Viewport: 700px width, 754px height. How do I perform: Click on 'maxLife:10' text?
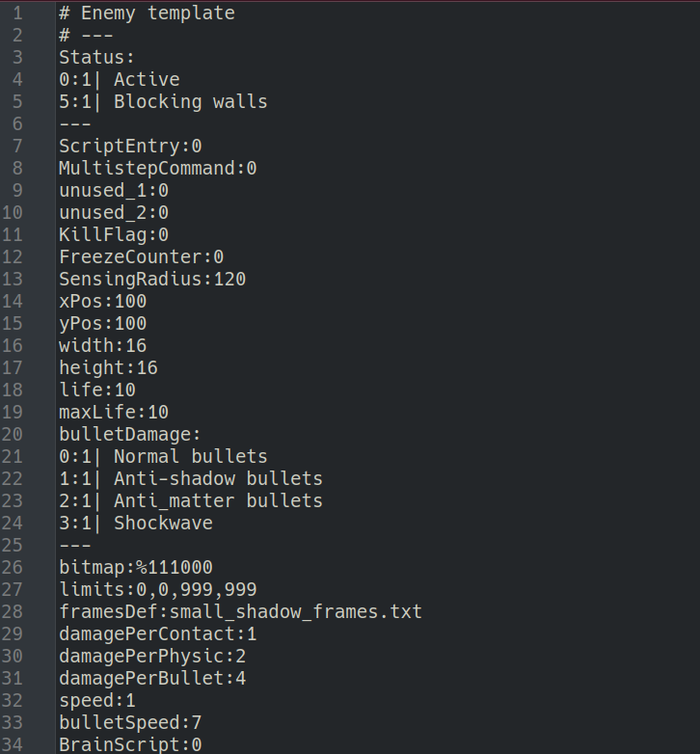(114, 413)
